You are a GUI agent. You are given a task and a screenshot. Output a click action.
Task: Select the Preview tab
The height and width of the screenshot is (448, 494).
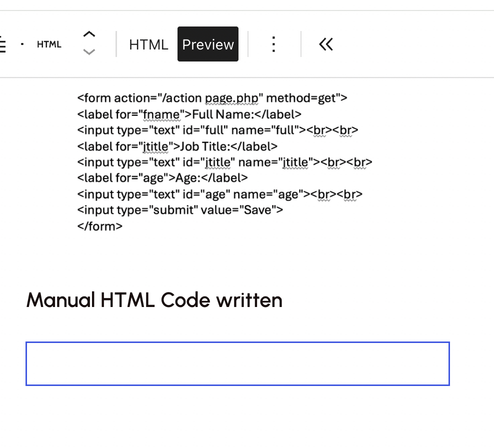(x=208, y=44)
